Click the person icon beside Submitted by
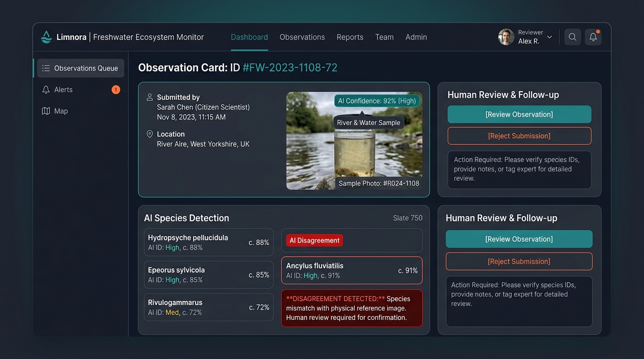 click(150, 97)
